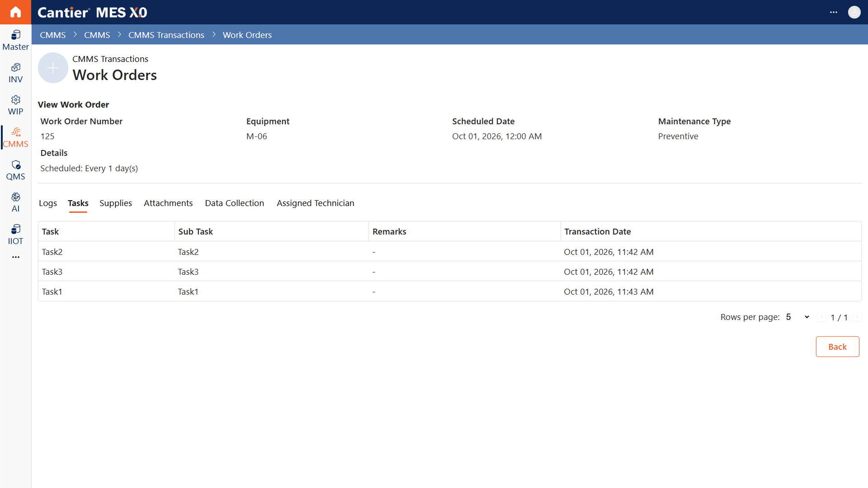Open the user profile avatar
The image size is (868, 488).
coord(854,12)
